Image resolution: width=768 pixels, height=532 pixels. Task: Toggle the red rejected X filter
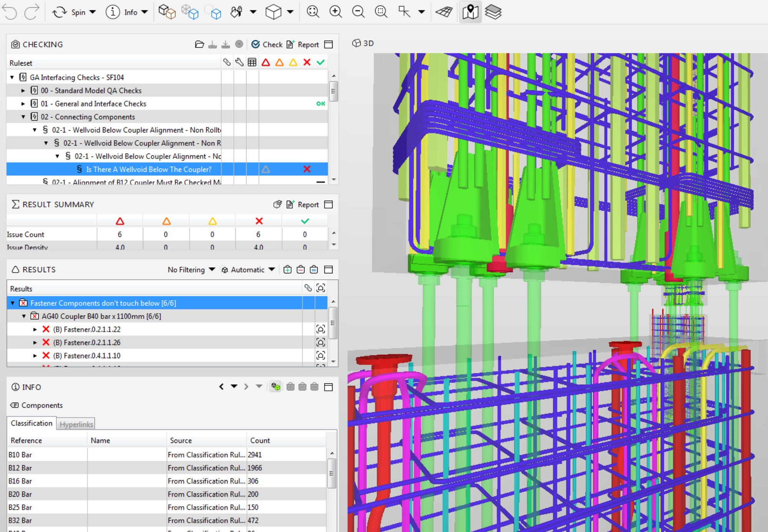[307, 63]
